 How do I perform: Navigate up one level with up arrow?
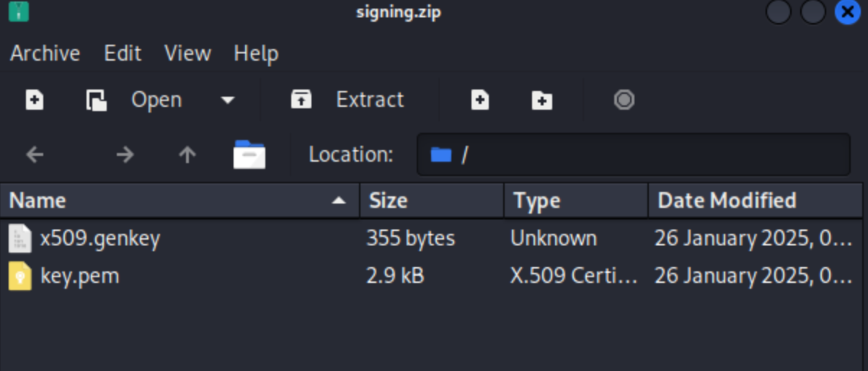click(187, 154)
